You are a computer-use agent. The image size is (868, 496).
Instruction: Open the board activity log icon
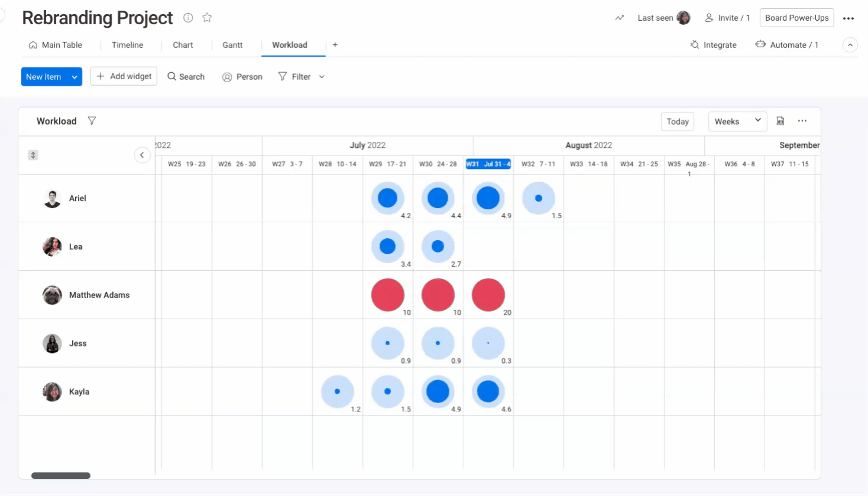[619, 18]
